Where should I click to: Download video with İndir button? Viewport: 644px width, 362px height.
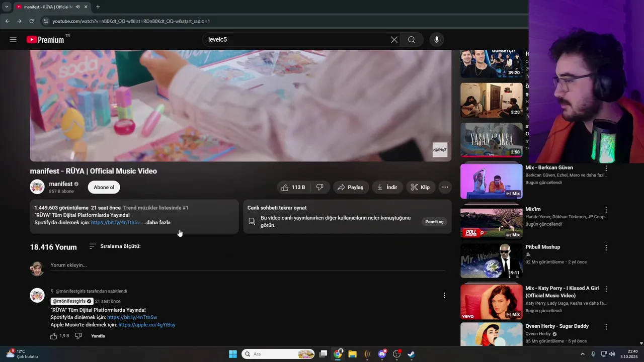pos(387,188)
